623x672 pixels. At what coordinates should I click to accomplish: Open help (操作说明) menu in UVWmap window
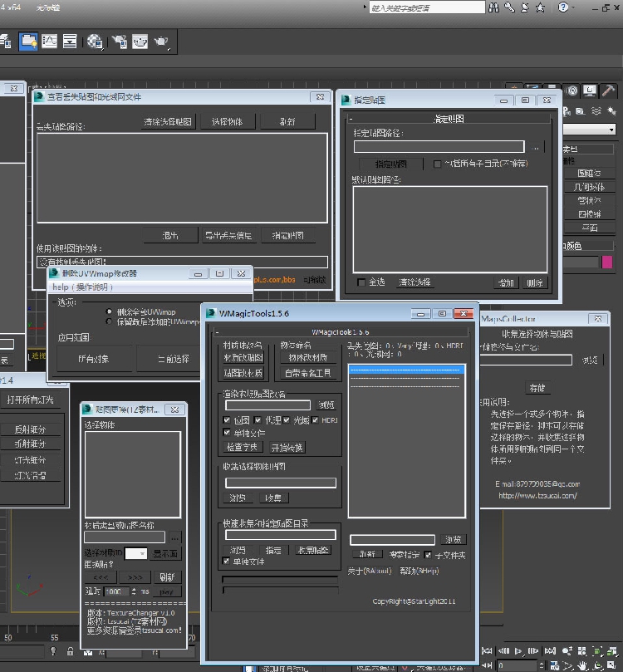click(82, 287)
